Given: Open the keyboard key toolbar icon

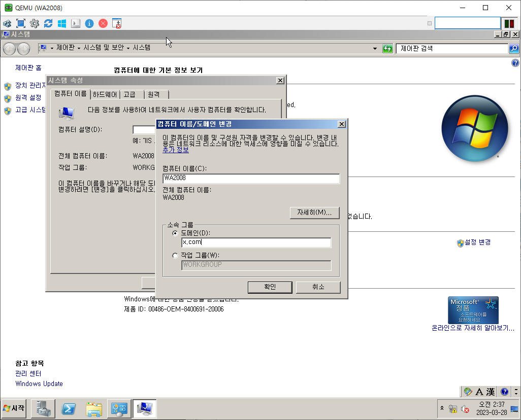Looking at the screenshot, I should point(76,23).
